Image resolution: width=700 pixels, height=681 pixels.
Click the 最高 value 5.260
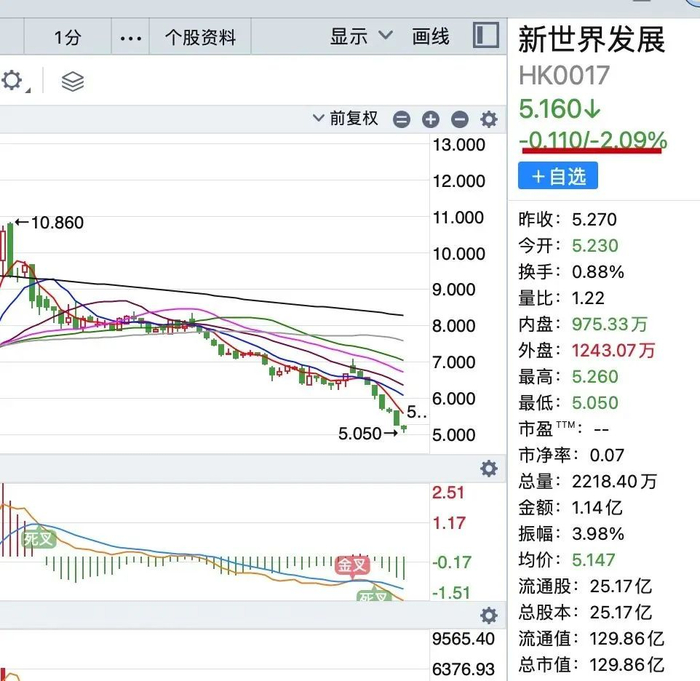tap(595, 377)
